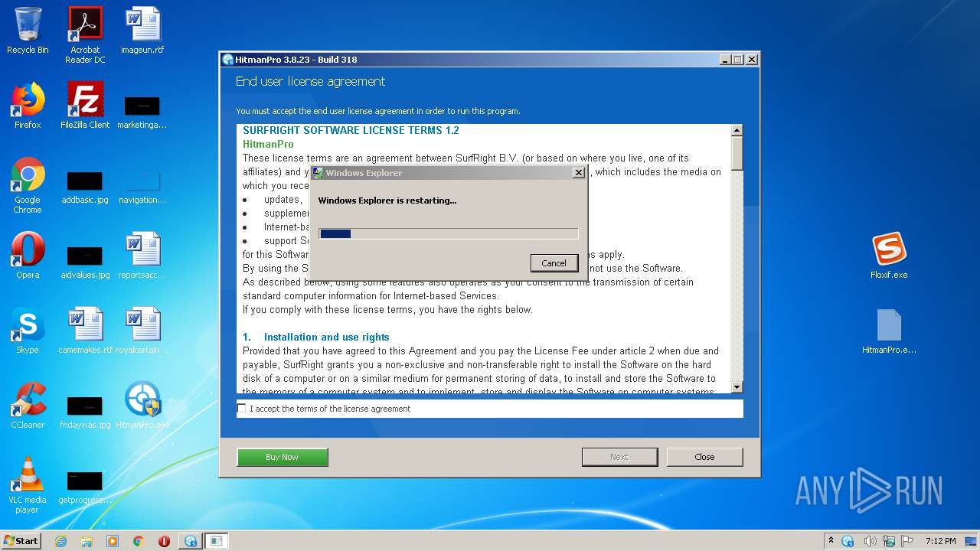Open the file explorer taskbar icon
Image resolution: width=980 pixels, height=551 pixels.
(x=87, y=541)
